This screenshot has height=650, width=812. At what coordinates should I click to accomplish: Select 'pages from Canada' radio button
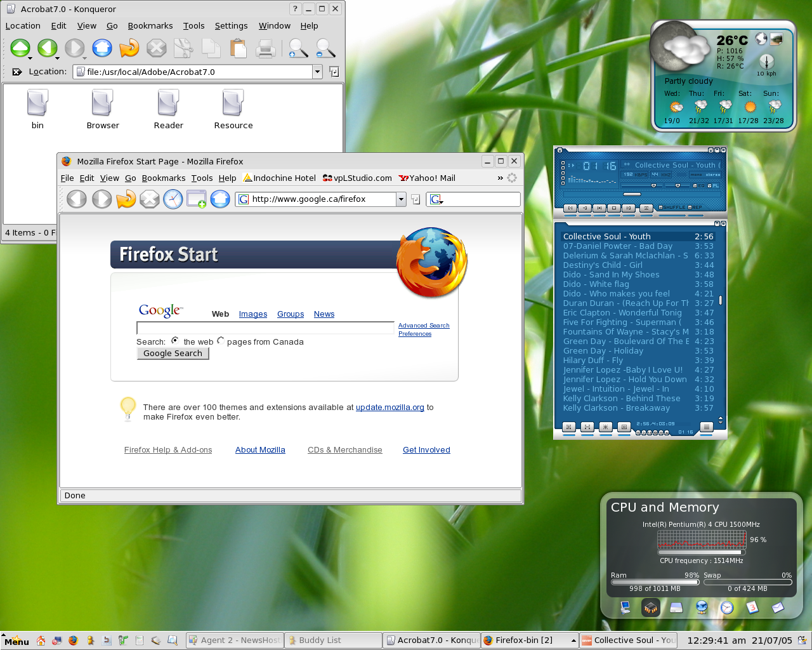pyautogui.click(x=221, y=341)
